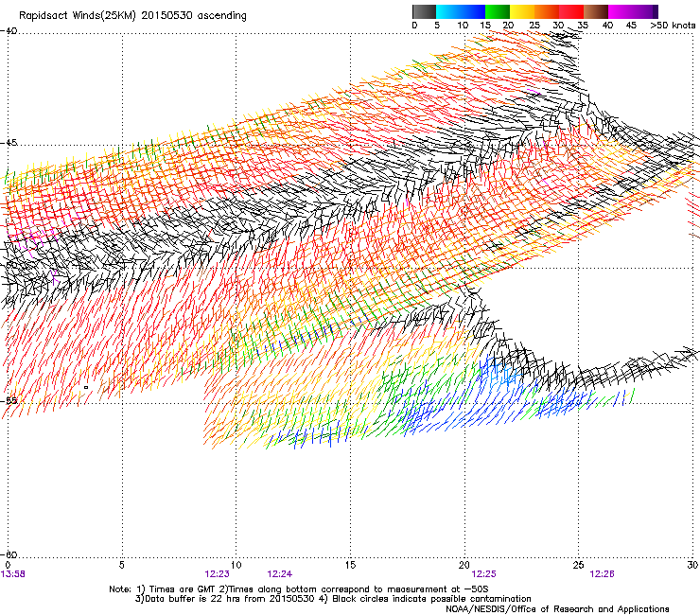
Task: Click the small black contamination circle on the map
Action: point(86,387)
